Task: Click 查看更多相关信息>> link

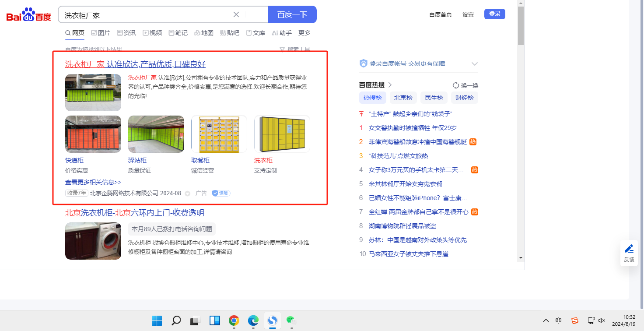Action: pyautogui.click(x=93, y=182)
